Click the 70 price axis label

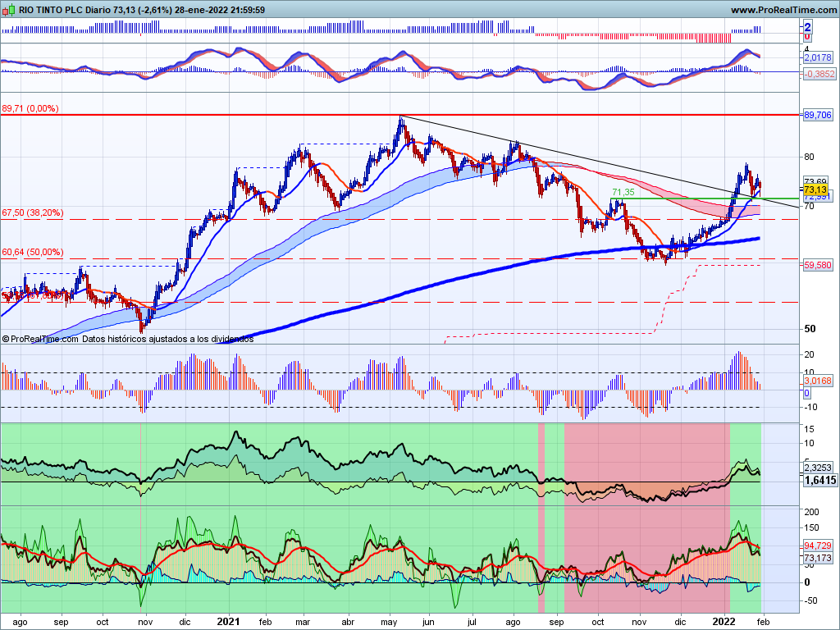809,206
